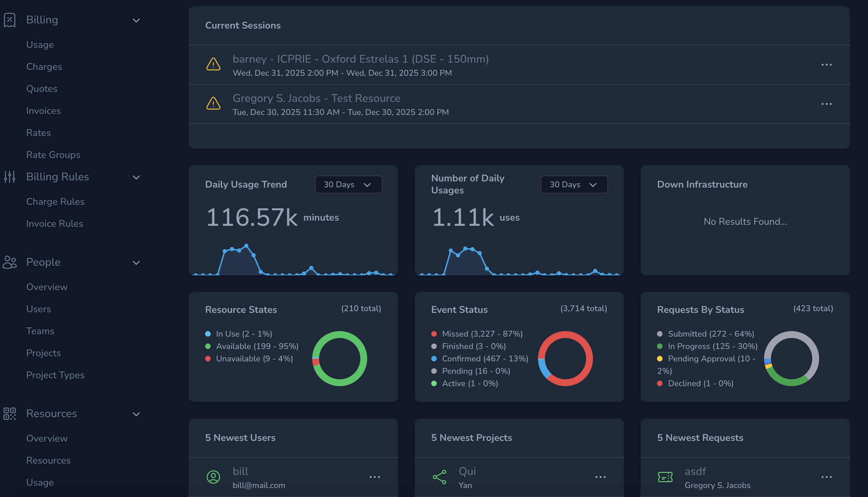Open the options menu for barney's session

pos(827,65)
